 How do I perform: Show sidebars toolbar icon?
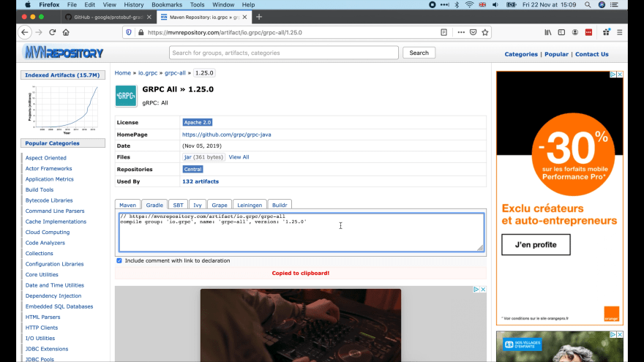561,32
